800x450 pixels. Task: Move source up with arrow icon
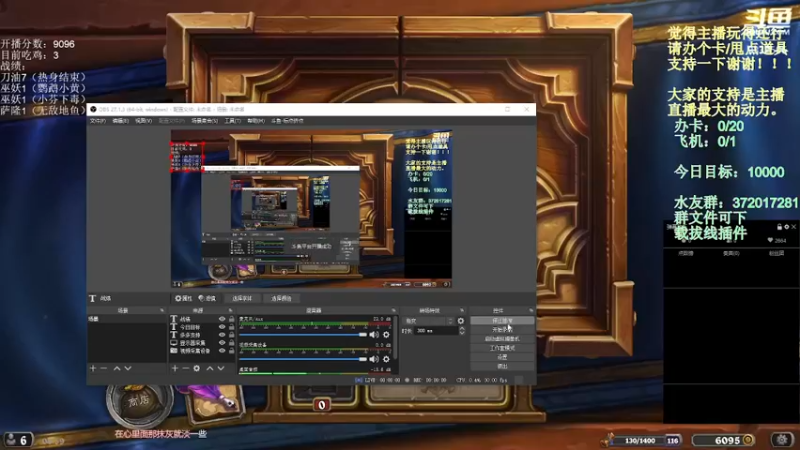click(x=210, y=368)
